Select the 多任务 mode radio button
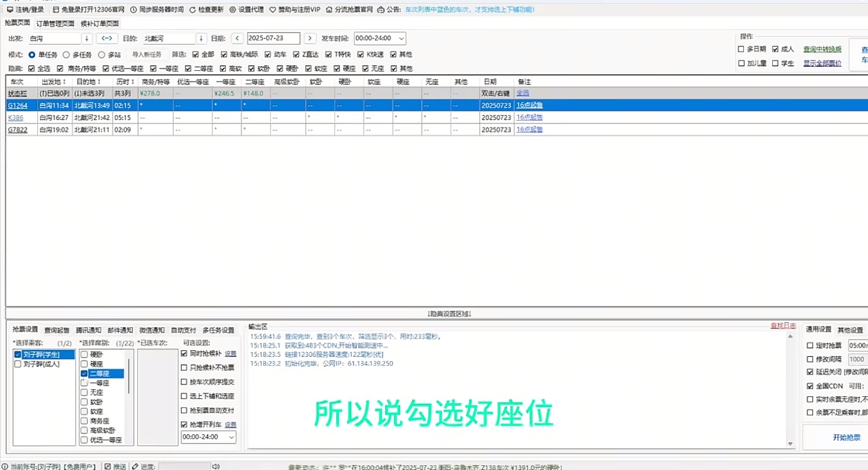Viewport: 868px width, 470px height. tap(67, 54)
